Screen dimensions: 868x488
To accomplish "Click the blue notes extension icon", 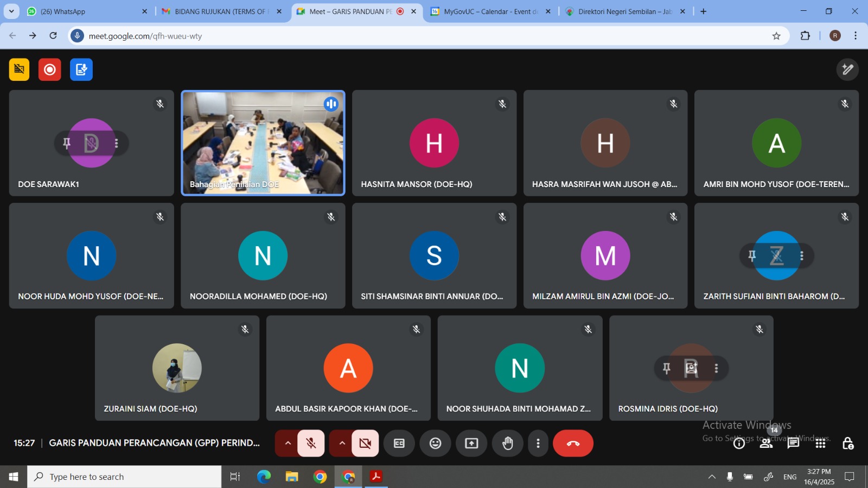I will (81, 69).
